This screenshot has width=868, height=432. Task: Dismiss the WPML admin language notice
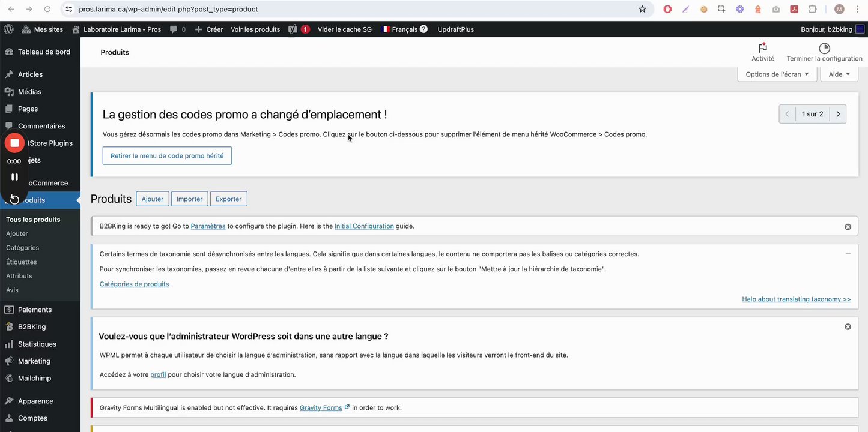(x=848, y=327)
